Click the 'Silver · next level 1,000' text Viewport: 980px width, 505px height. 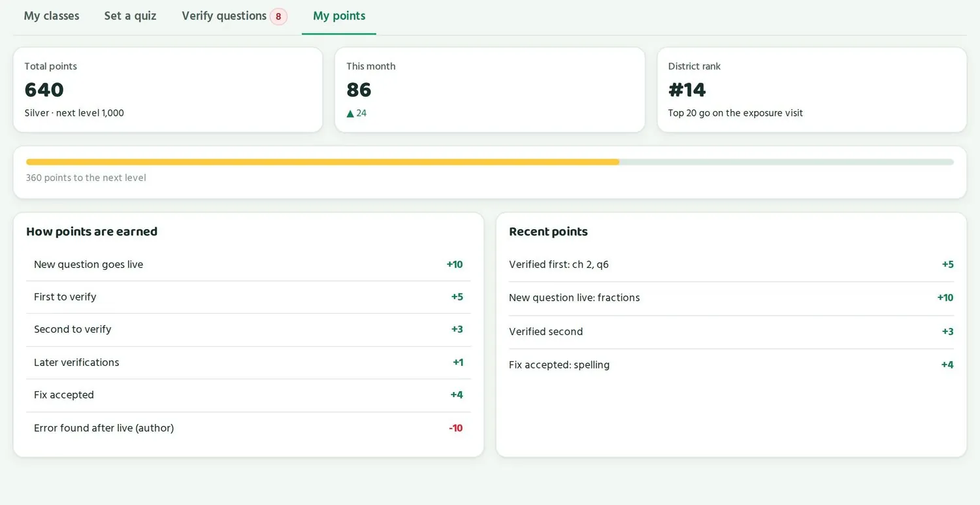tap(74, 113)
